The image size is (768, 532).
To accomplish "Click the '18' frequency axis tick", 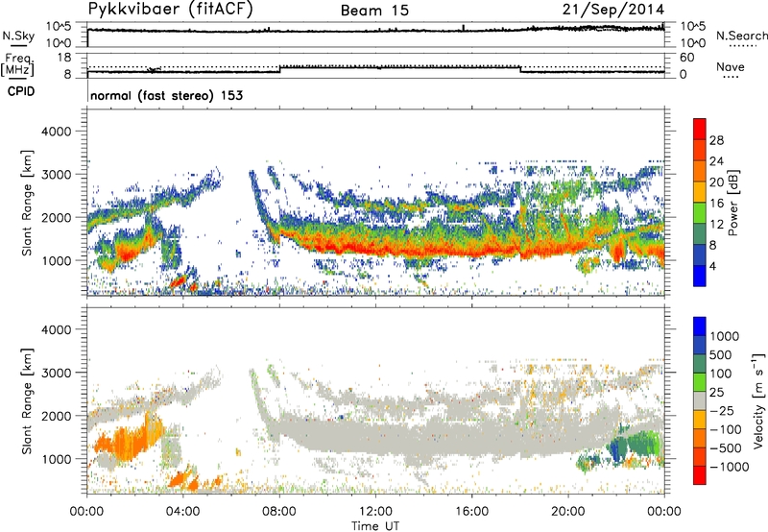I will point(64,58).
